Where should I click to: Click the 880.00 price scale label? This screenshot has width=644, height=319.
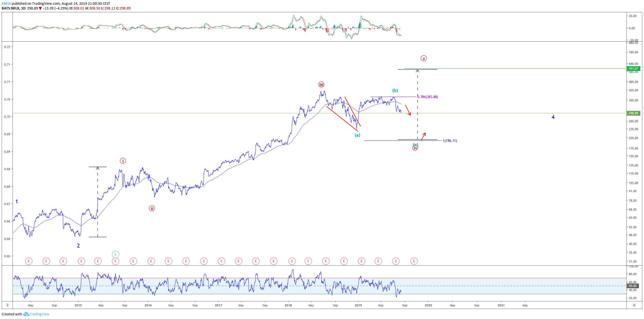(633, 43)
